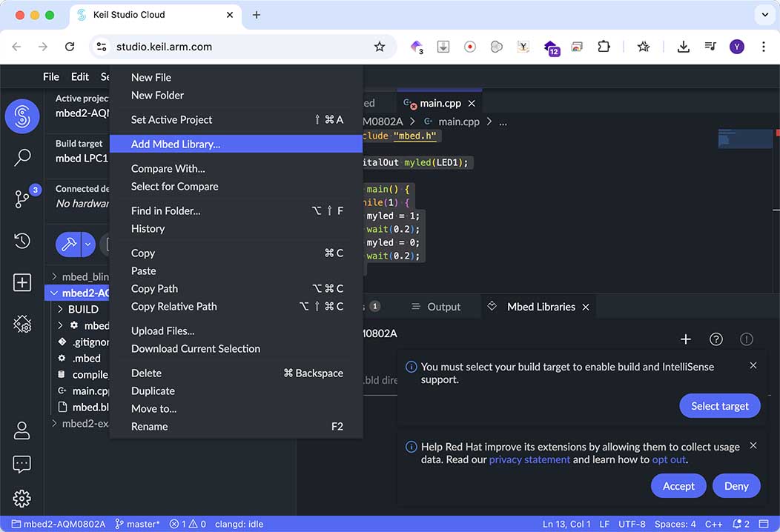Screen dimensions: 780x532
Task: Add a library with the plus icon
Action: 685,339
